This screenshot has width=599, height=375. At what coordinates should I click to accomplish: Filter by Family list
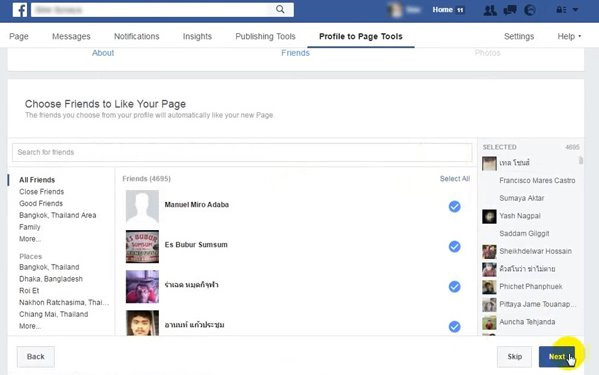pos(29,227)
